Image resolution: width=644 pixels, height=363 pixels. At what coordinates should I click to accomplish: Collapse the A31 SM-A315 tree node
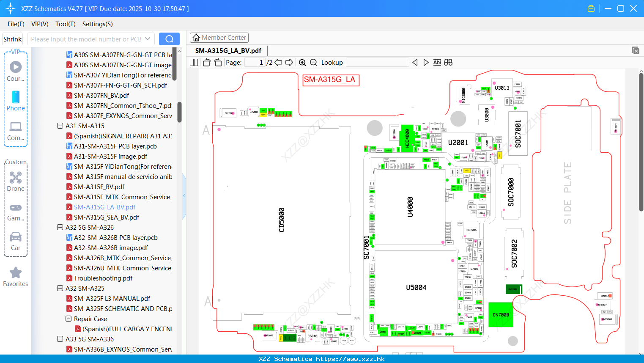click(60, 126)
